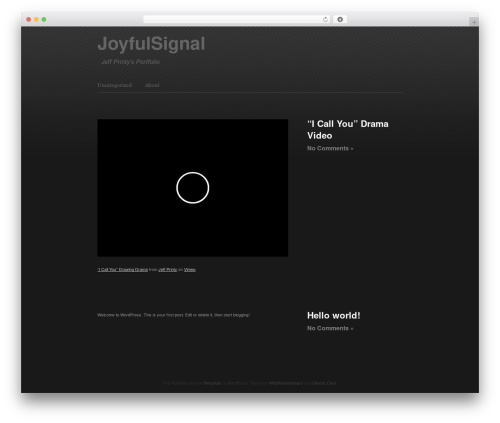Open the Uncategorized menu item

coord(114,85)
